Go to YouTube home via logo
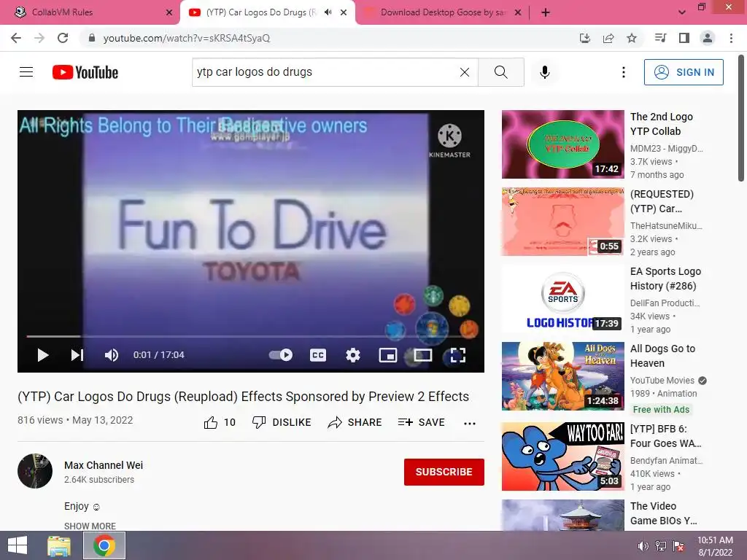Image resolution: width=747 pixels, height=560 pixels. click(85, 72)
